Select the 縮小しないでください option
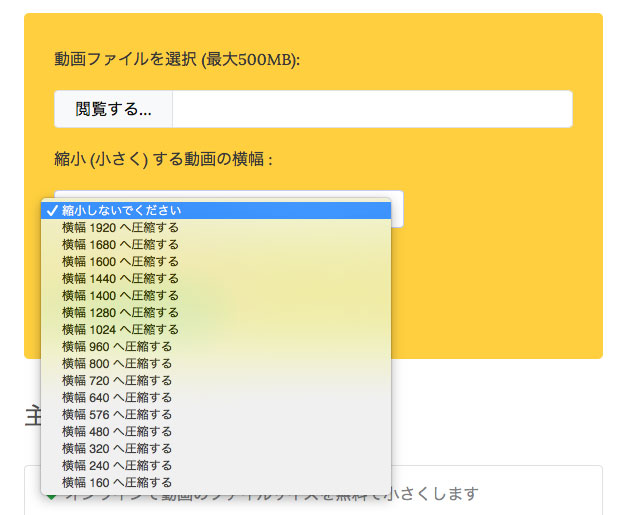Image resolution: width=628 pixels, height=515 pixels. coord(121,210)
